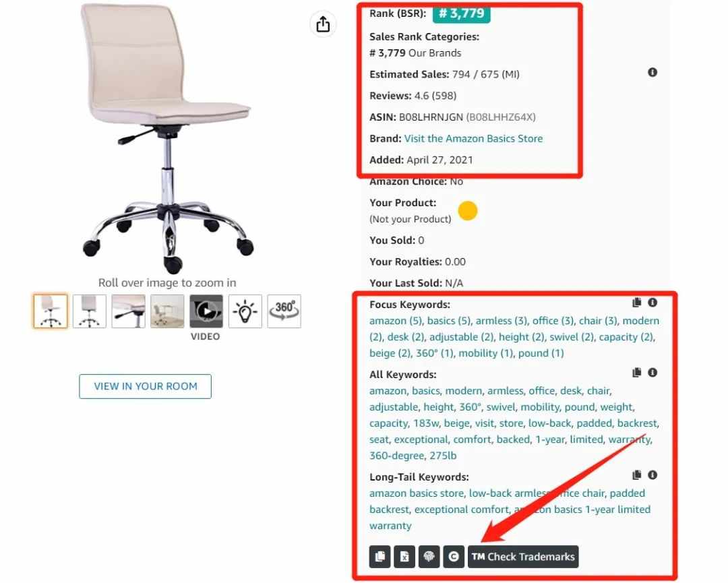Show info for All Keywords
728x583 pixels.
tap(653, 373)
